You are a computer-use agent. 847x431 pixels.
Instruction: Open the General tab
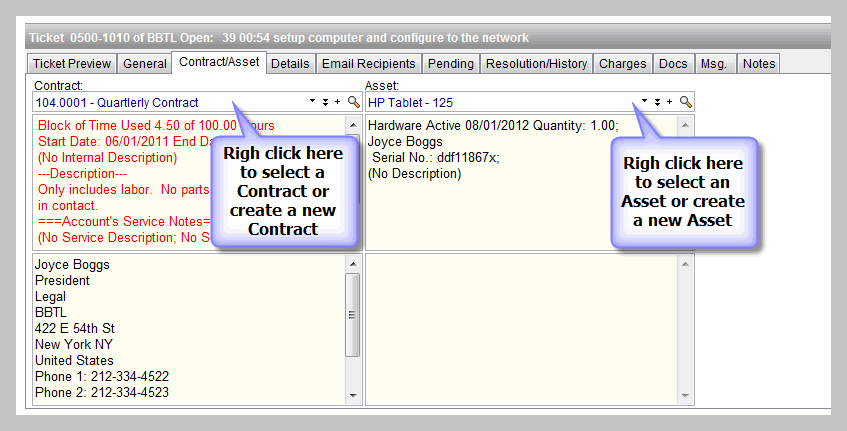click(x=145, y=64)
